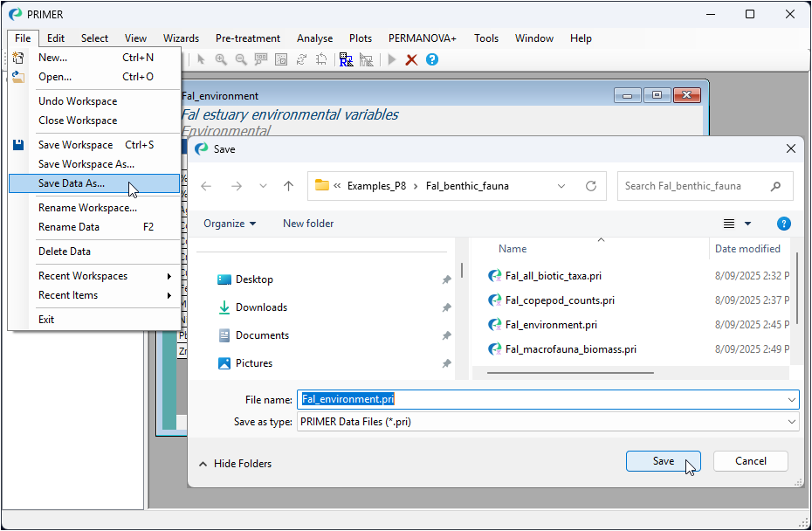Screen dimensions: 812x531
Task: Expand the Save as type dropdown
Action: [x=791, y=422]
